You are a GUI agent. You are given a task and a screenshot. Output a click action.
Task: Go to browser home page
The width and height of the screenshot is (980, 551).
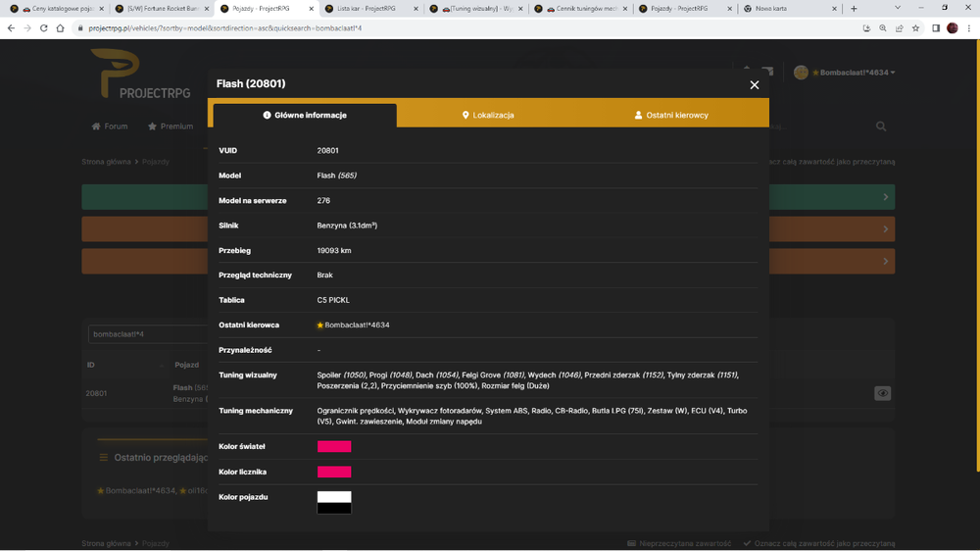60,28
